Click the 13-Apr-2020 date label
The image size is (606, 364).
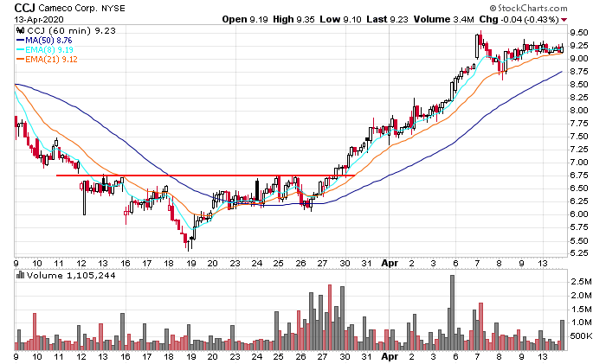coord(39,19)
